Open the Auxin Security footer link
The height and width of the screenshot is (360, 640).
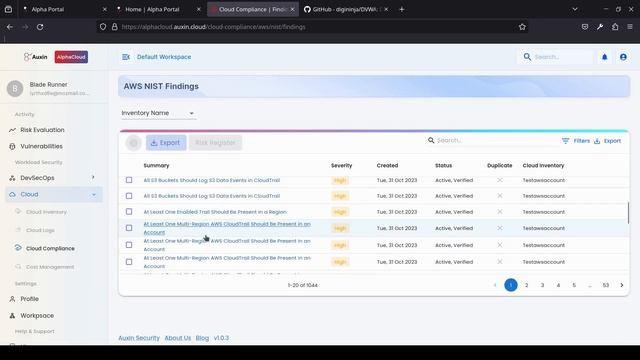[x=139, y=338]
